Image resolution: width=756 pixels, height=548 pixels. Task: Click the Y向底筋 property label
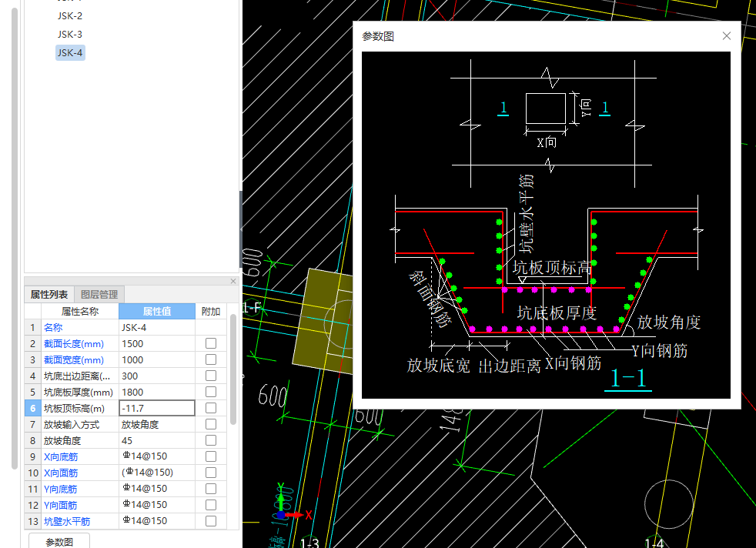(x=61, y=489)
